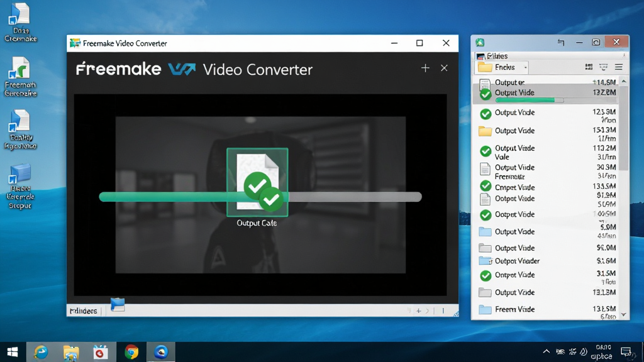
Task: Click the right chevron in the Freemake status bar
Action: (427, 310)
